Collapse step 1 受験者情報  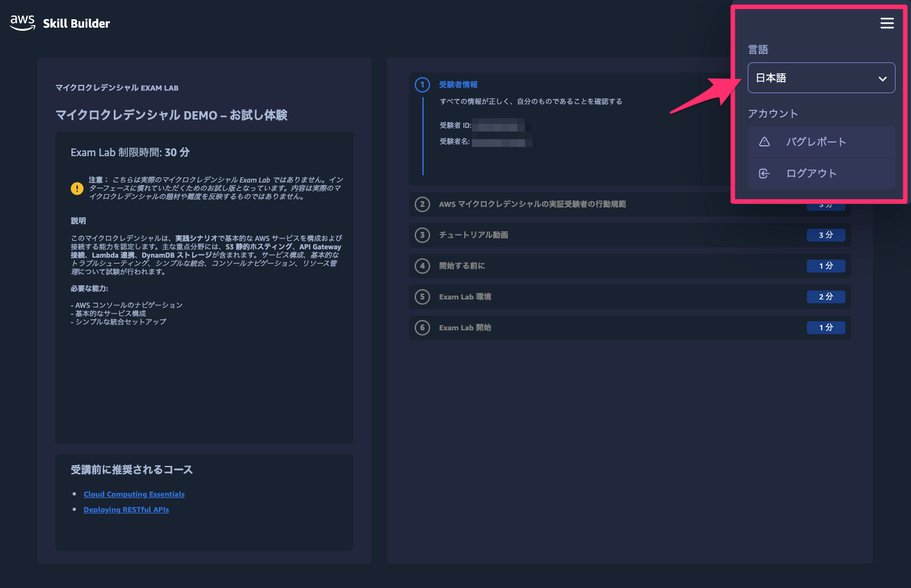point(458,85)
